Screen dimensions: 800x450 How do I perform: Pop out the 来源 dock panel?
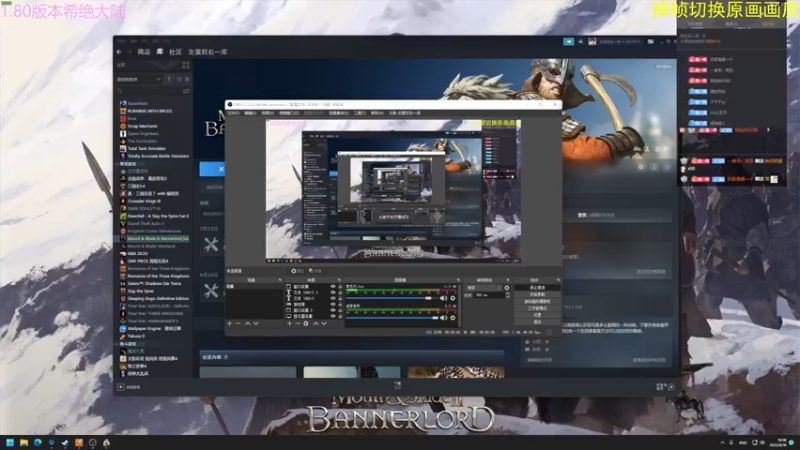339,280
